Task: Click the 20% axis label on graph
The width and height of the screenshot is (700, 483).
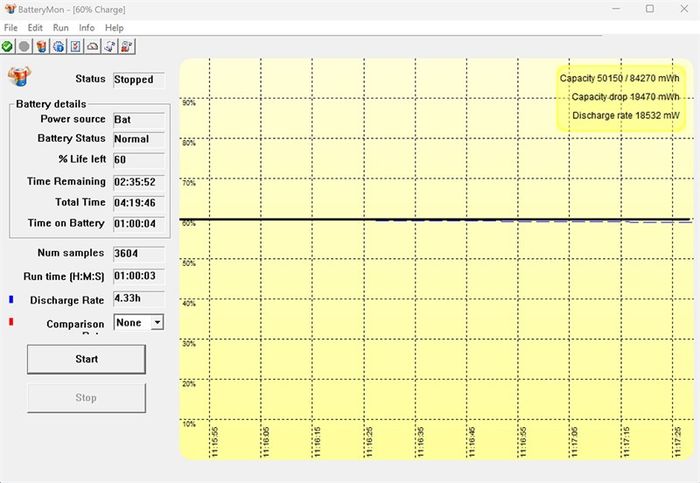Action: (189, 384)
